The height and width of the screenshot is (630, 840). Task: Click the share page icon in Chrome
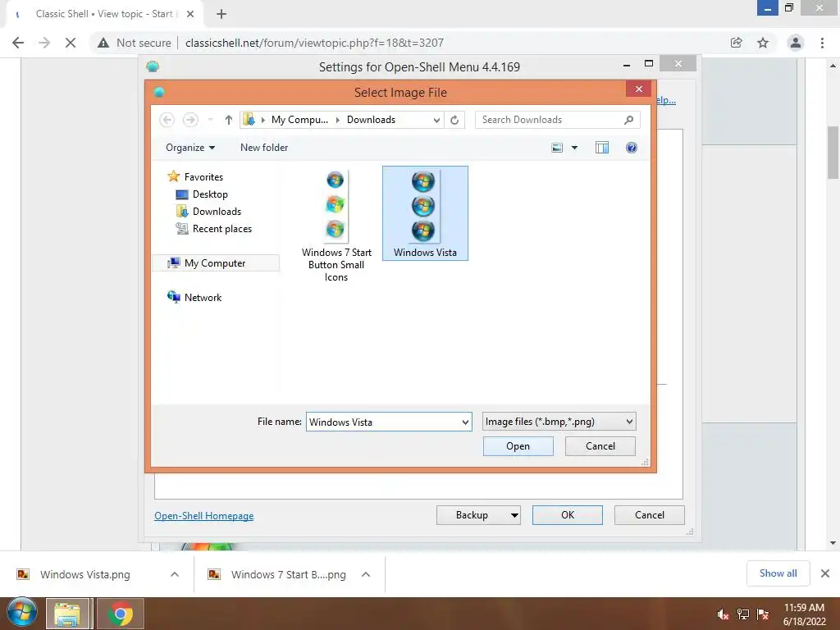(736, 43)
